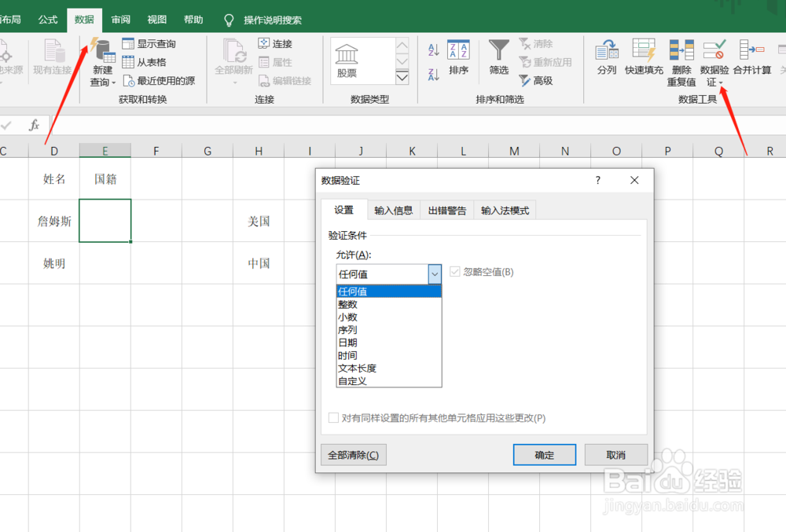This screenshot has height=532, width=786.
Task: Select 序列 from the validation list
Action: click(347, 330)
